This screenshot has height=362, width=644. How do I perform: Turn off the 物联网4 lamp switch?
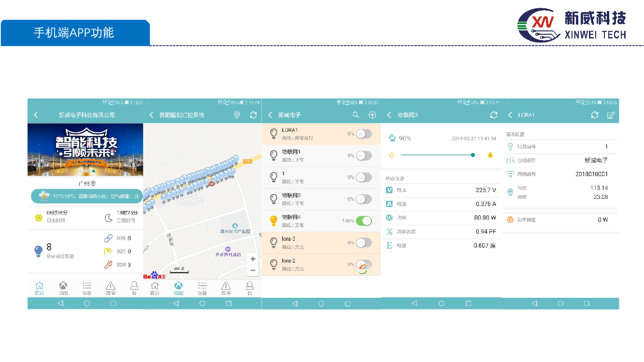pyautogui.click(x=364, y=221)
